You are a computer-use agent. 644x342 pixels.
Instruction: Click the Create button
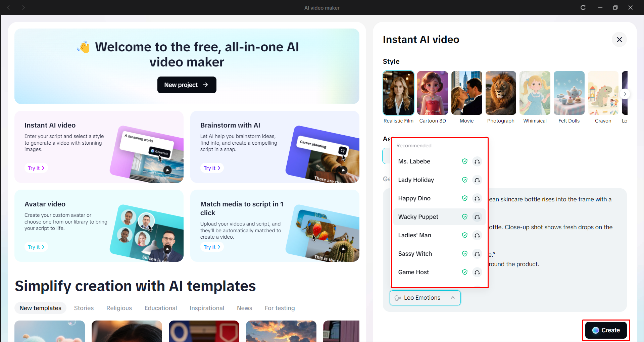pos(606,330)
